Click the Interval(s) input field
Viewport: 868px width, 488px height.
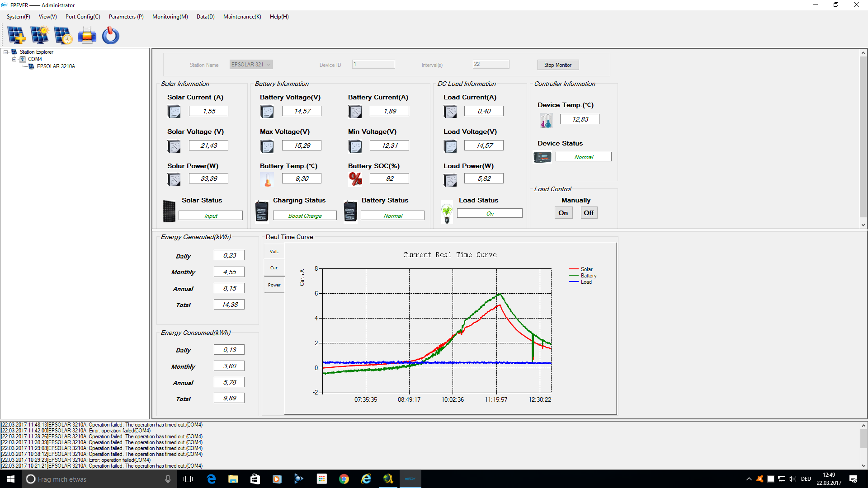coord(491,64)
